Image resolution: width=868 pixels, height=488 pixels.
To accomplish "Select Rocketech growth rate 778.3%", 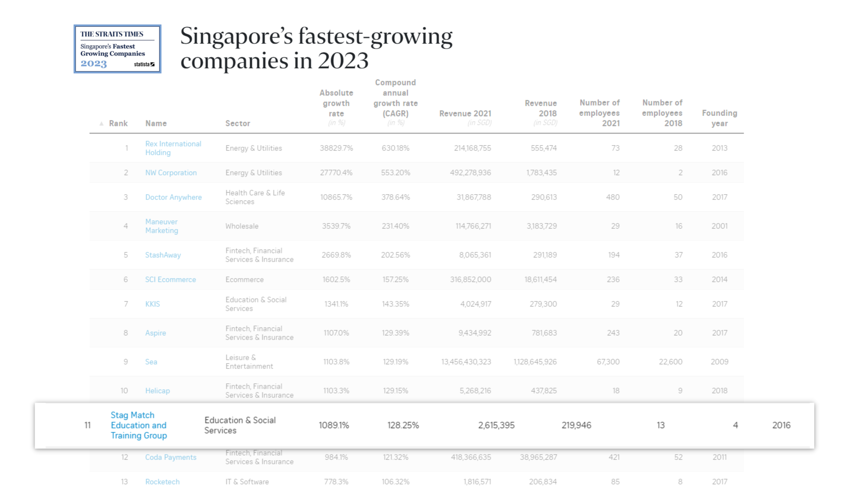I will (336, 482).
